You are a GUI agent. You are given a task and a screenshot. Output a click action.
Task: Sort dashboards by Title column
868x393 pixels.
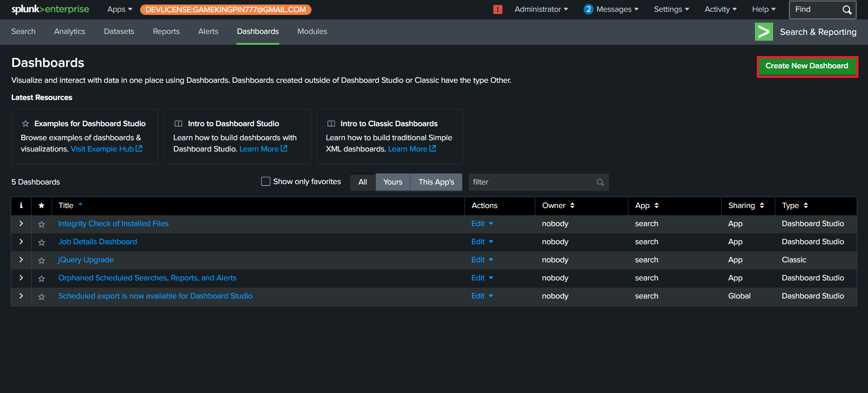(71, 205)
